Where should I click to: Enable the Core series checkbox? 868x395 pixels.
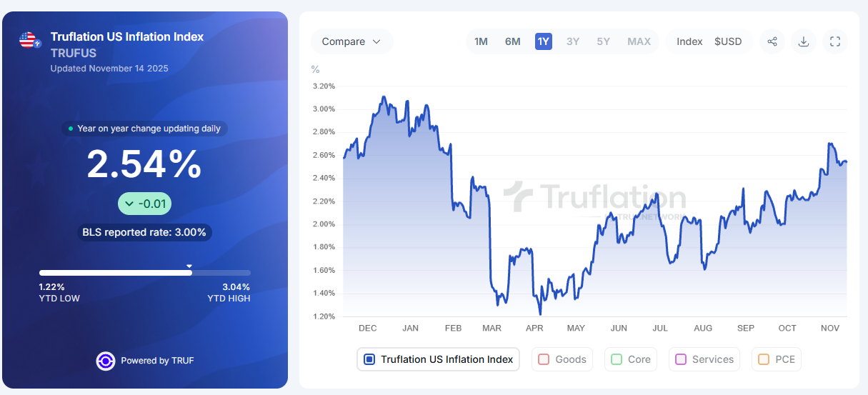point(617,359)
